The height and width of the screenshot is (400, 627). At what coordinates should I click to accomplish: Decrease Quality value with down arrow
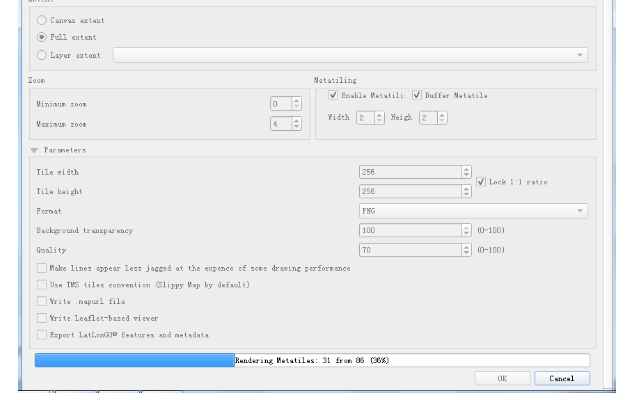point(466,253)
